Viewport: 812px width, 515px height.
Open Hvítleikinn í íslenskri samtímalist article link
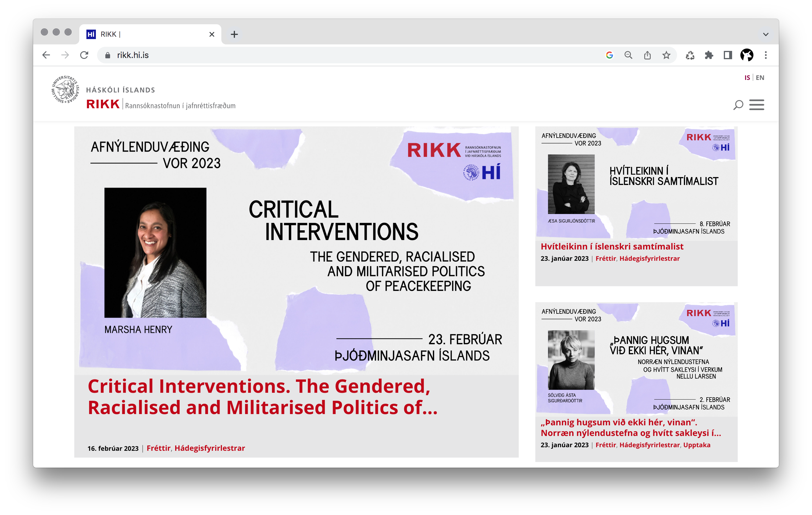click(612, 247)
